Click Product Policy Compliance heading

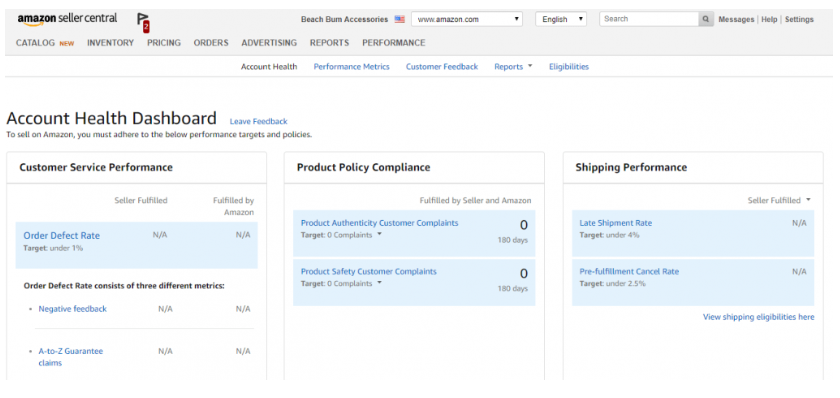click(363, 168)
